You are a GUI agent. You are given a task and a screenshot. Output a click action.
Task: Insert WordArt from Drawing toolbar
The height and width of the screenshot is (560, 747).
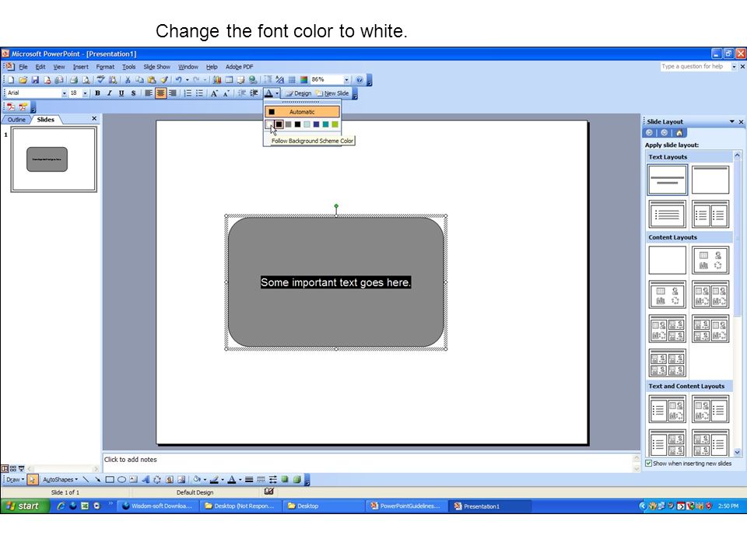[x=146, y=480]
